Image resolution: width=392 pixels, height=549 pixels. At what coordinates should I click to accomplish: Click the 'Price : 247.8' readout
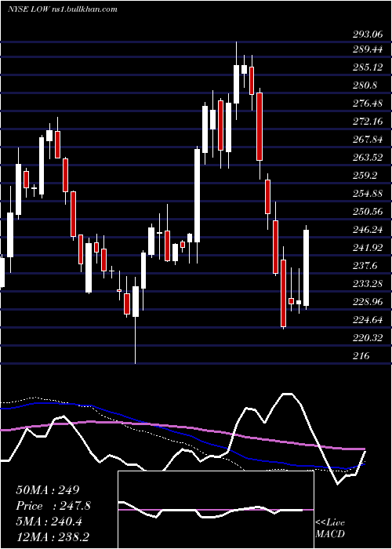pyautogui.click(x=53, y=506)
